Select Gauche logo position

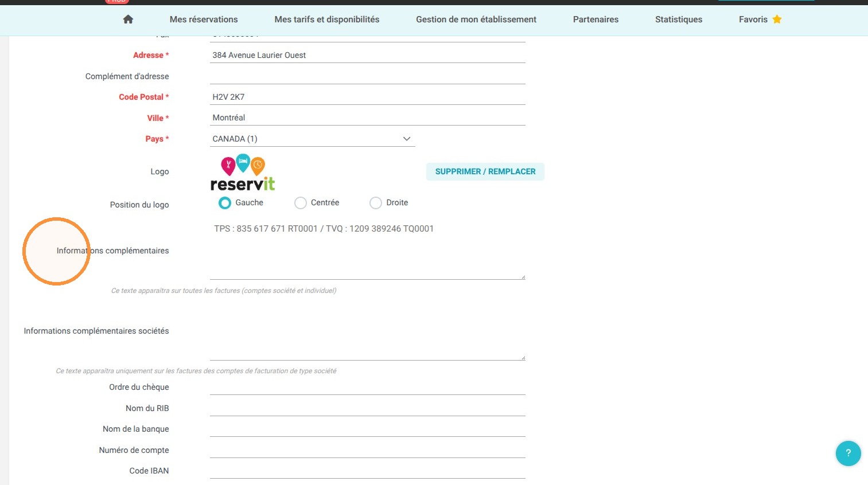[225, 203]
